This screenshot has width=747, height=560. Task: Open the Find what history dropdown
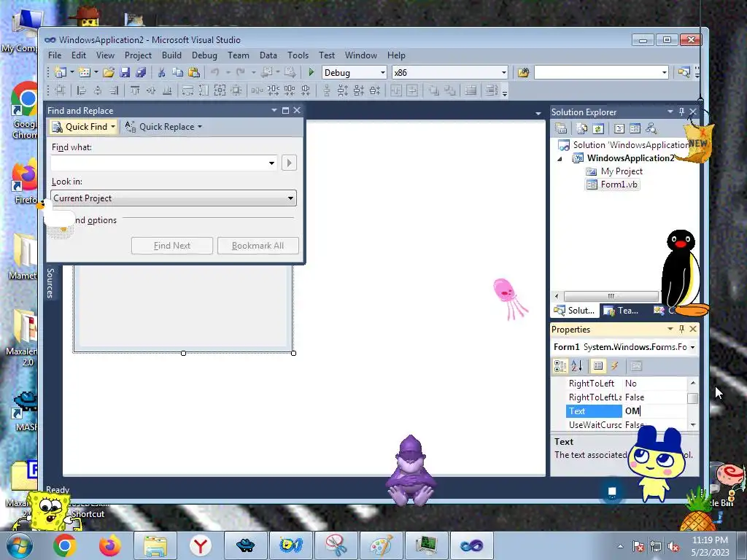click(271, 163)
